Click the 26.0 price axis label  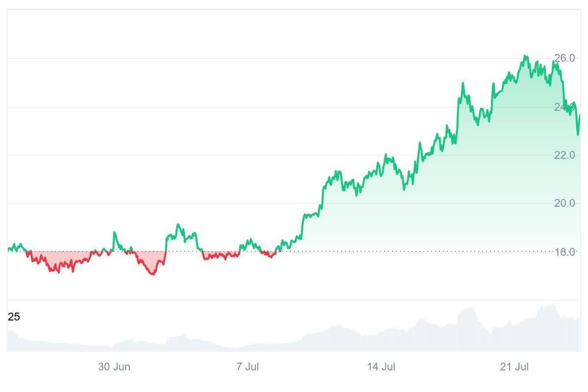(564, 58)
